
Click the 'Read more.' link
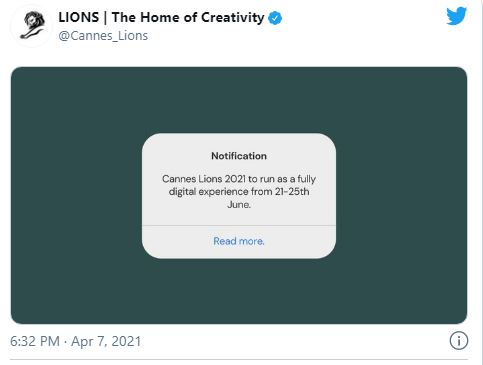tap(239, 241)
